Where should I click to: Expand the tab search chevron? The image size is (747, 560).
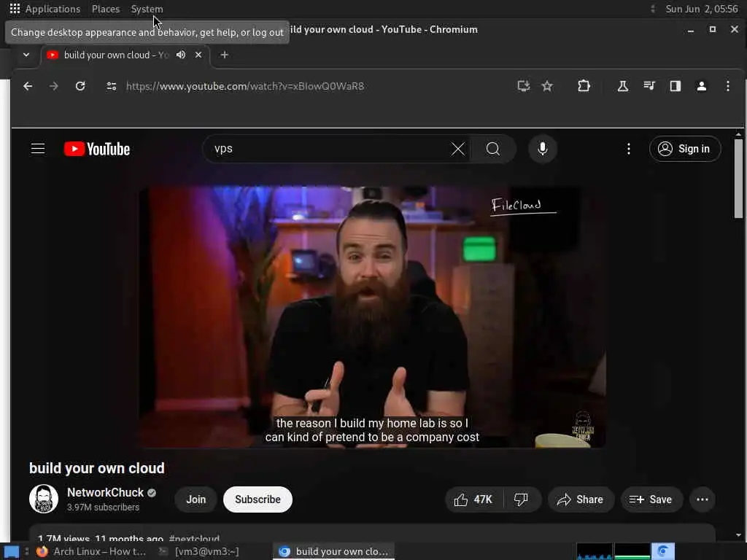(x=26, y=55)
